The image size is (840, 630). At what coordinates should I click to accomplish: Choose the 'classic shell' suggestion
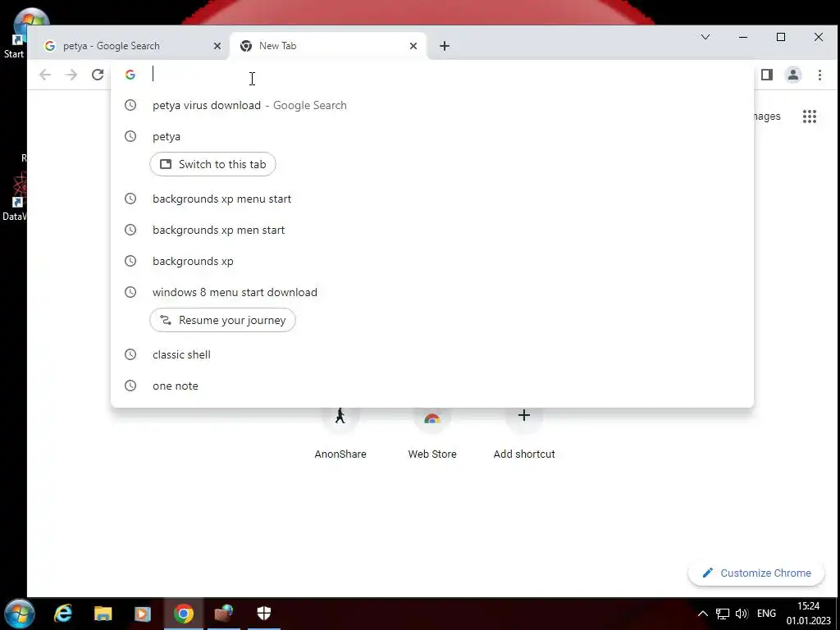click(431, 354)
